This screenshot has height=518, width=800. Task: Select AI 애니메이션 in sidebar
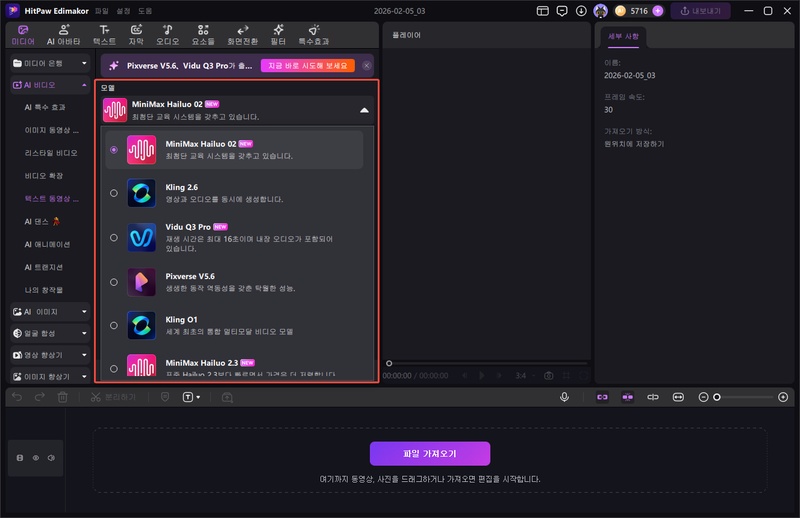coord(47,244)
